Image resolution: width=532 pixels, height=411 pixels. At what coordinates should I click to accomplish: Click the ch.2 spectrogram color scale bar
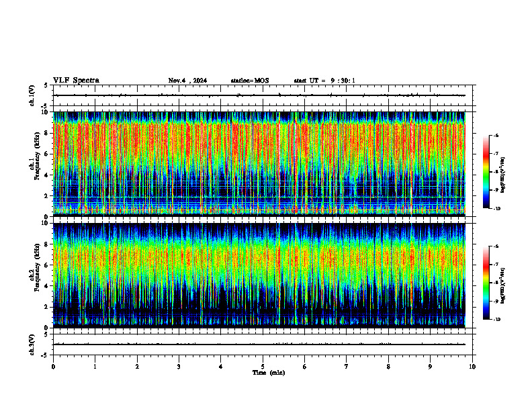[x=486, y=283]
